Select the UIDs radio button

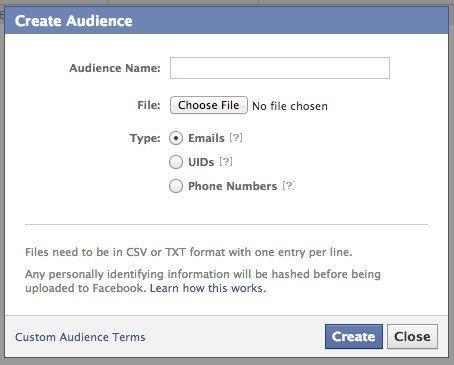[x=176, y=162]
